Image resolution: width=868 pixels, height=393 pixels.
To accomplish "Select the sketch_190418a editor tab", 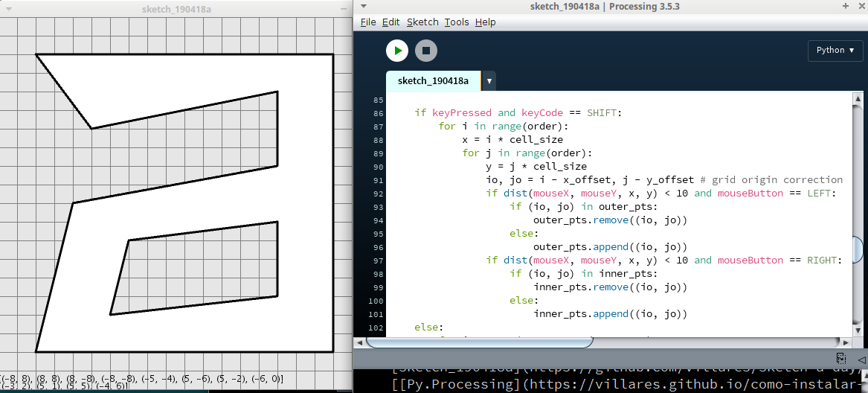I will 433,80.
